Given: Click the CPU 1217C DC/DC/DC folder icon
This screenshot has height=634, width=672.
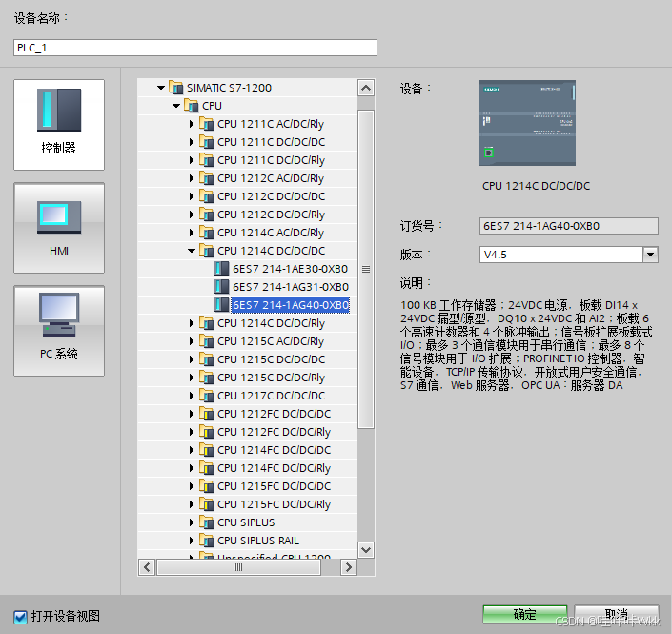Looking at the screenshot, I should (207, 396).
